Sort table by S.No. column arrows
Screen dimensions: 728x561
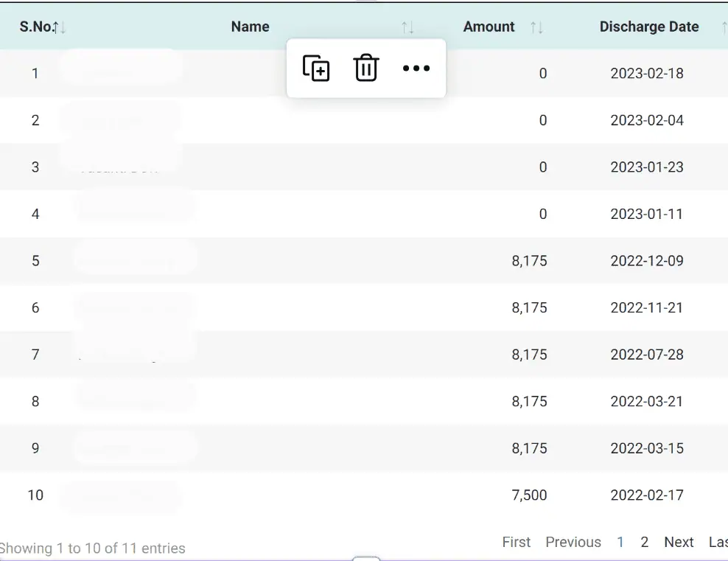(60, 27)
